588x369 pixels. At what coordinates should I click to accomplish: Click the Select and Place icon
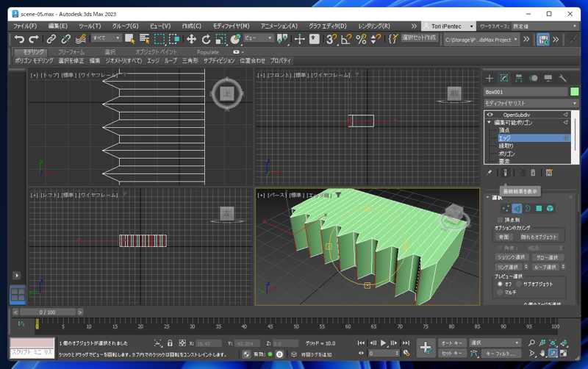coord(235,39)
